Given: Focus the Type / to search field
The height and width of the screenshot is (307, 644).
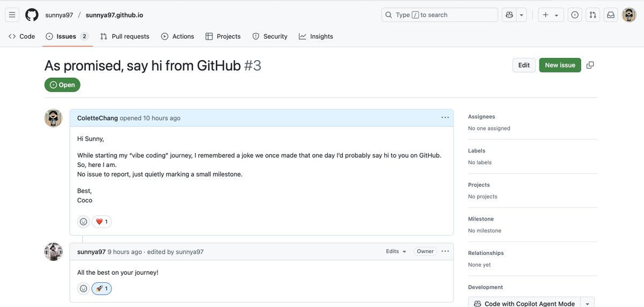Looking at the screenshot, I should (x=440, y=15).
